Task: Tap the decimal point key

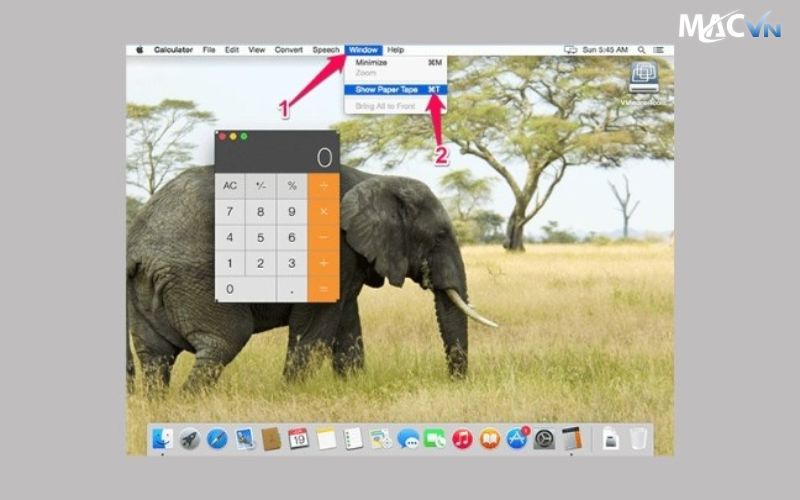Action: point(292,289)
